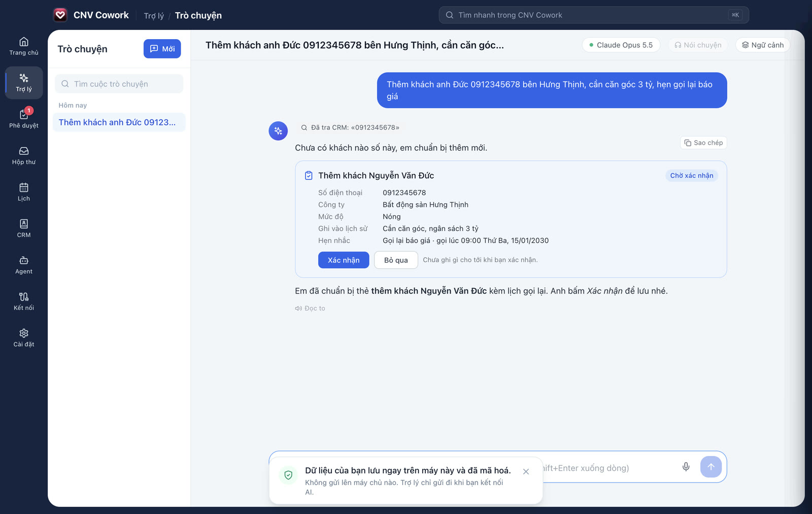Open Trang chủ in the sidebar
812x514 pixels.
[24, 46]
